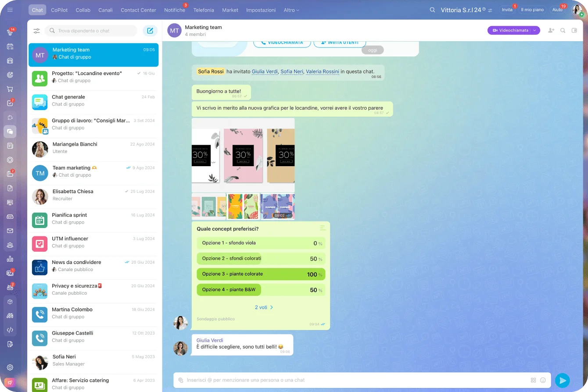
Task: Open the Mail icon in the left sidebar
Action: click(x=10, y=230)
